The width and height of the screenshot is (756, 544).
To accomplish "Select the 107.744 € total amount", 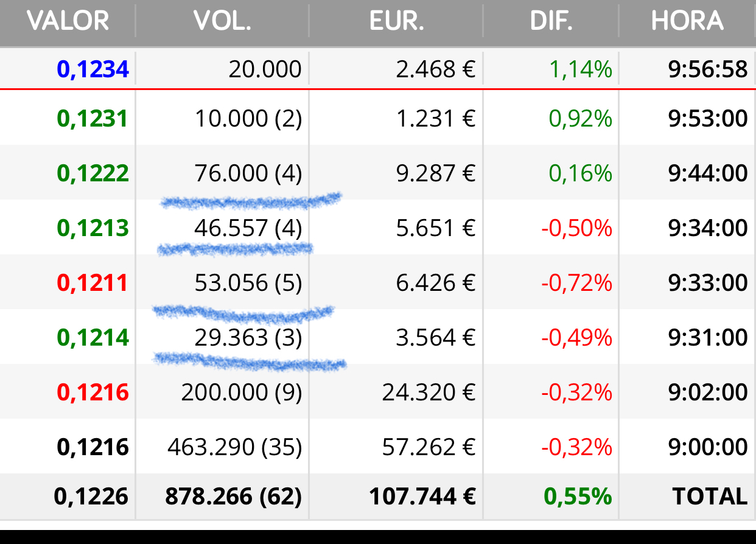I will [422, 497].
